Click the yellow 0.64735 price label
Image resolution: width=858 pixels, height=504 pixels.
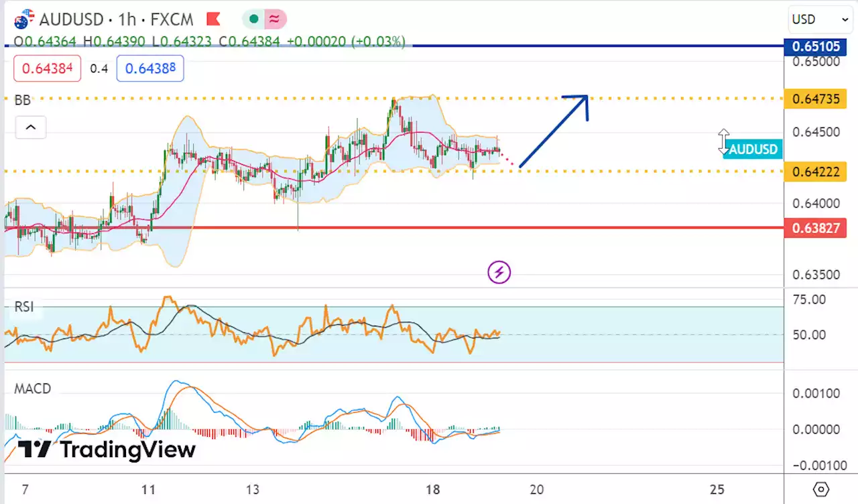coord(816,99)
